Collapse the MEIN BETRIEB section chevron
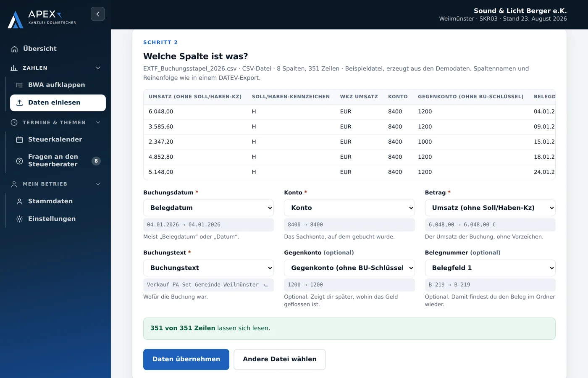 pos(98,184)
